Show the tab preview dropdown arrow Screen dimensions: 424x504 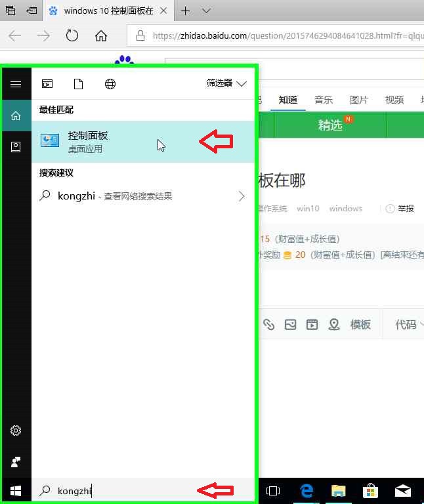(x=206, y=11)
